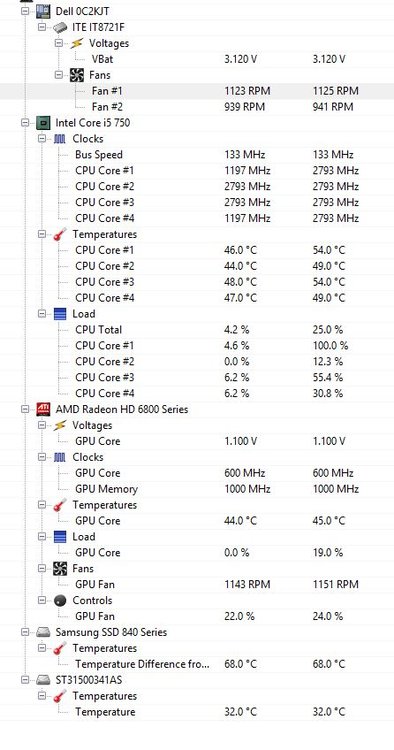
Task: Click the Samsung SSD 840 drive icon
Action: [44, 632]
